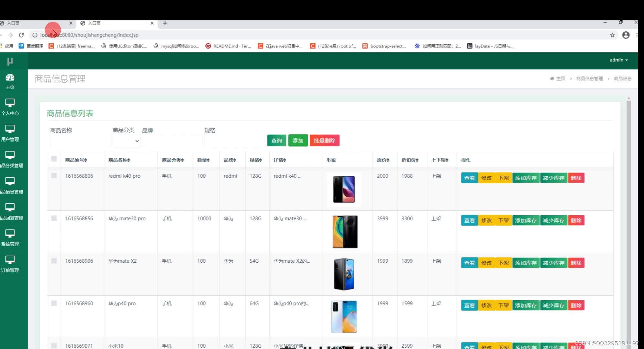Focus the 商品名称 search input
Screen dimensions: 644x349
click(80, 141)
